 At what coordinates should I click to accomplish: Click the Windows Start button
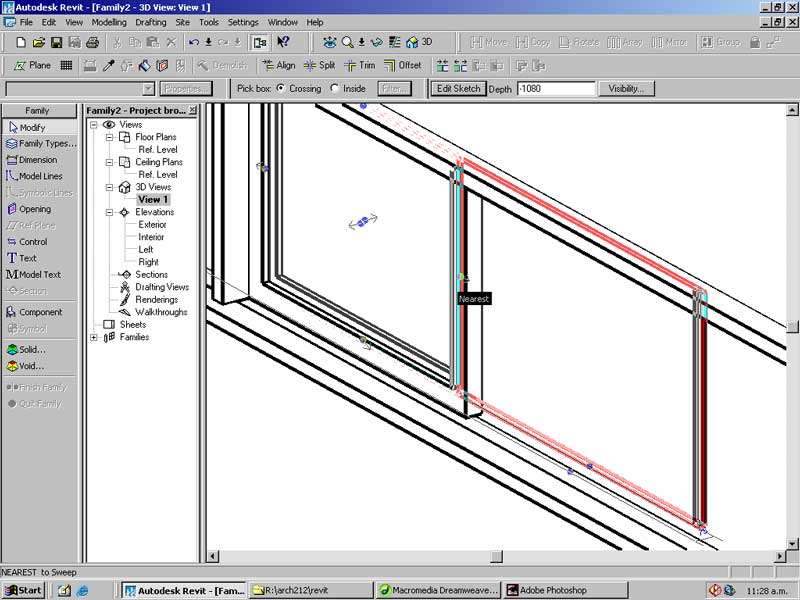coord(23,590)
